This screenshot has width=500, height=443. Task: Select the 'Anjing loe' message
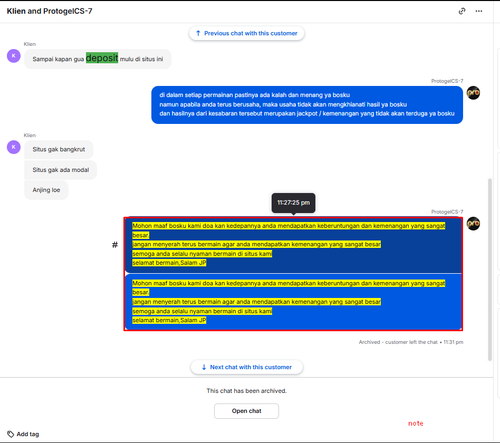point(46,190)
